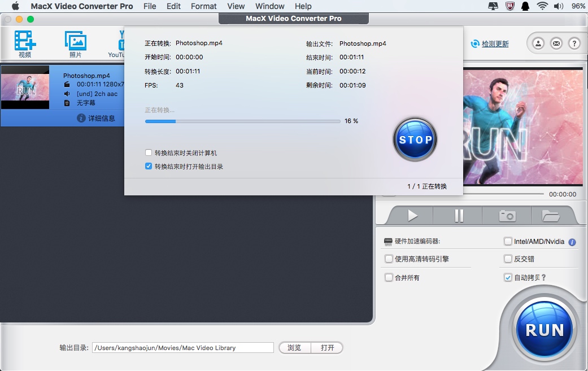Select the Photoshop.mp4 video thumbnail
The height and width of the screenshot is (371, 588).
(25, 88)
